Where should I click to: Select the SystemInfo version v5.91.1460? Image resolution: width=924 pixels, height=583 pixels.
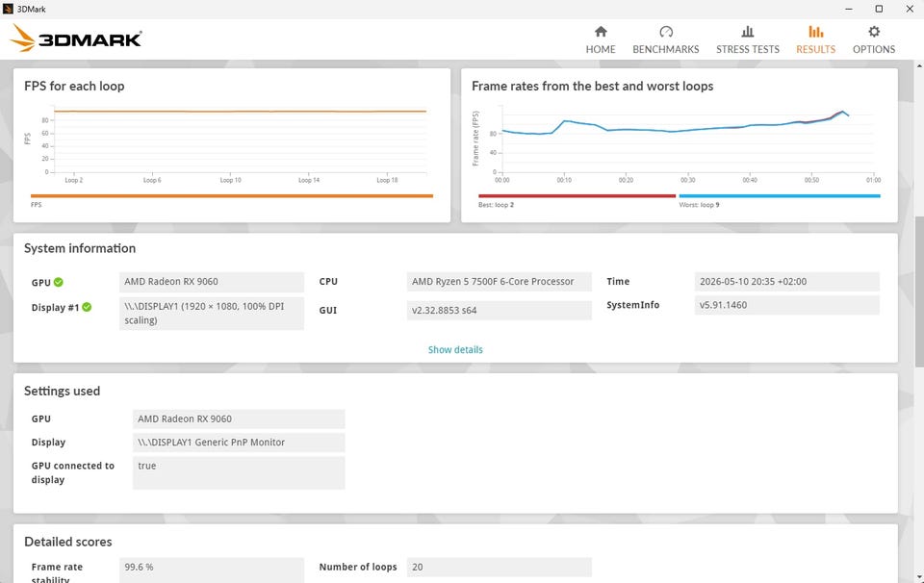click(x=786, y=305)
